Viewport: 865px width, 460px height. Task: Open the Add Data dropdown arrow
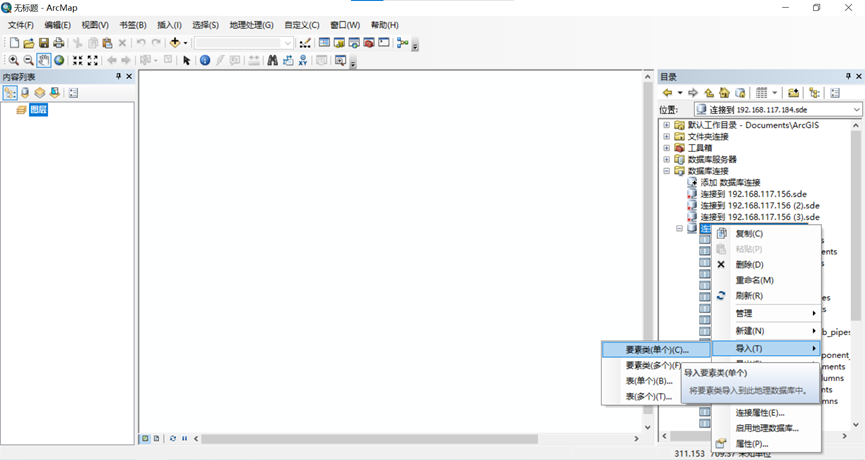pyautogui.click(x=185, y=42)
